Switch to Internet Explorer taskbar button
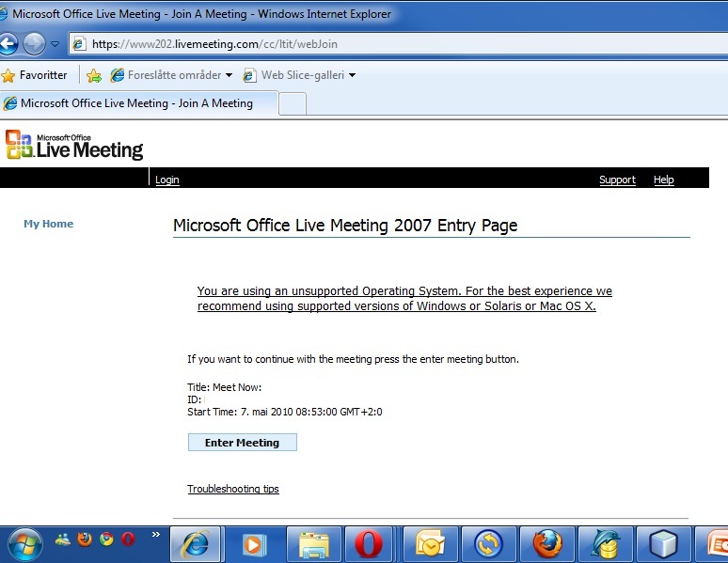The image size is (728, 563). (195, 544)
